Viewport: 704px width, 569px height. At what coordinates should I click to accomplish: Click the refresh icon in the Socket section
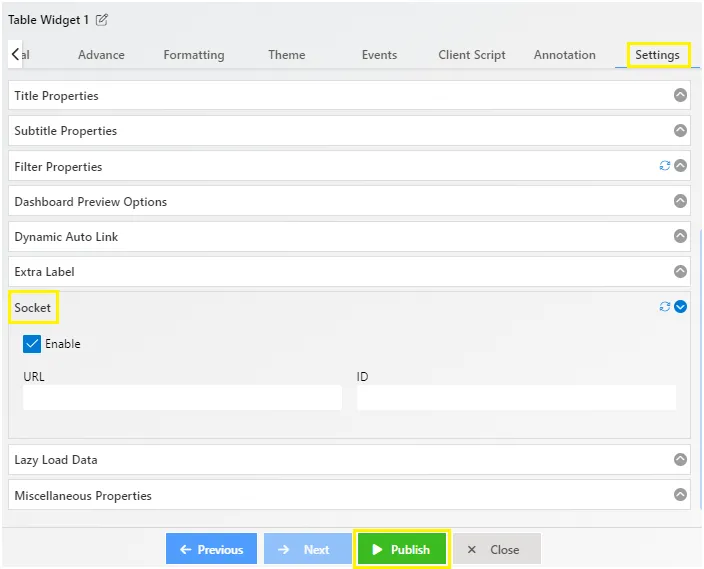click(665, 307)
